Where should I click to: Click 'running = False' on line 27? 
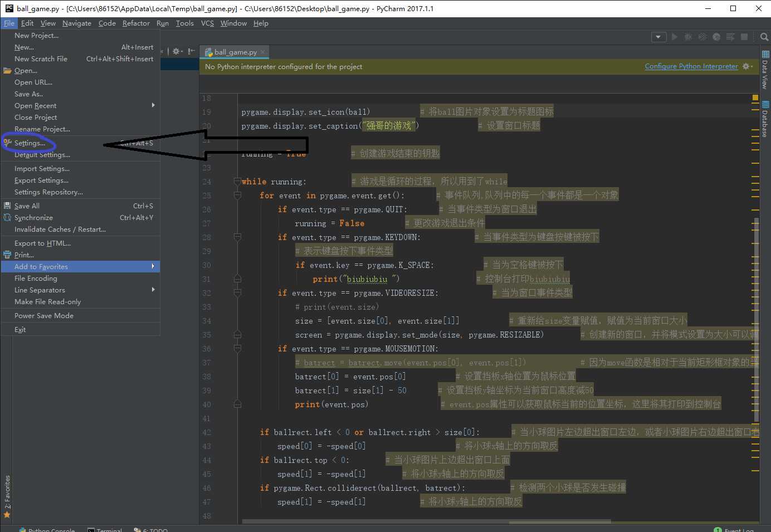(x=329, y=223)
